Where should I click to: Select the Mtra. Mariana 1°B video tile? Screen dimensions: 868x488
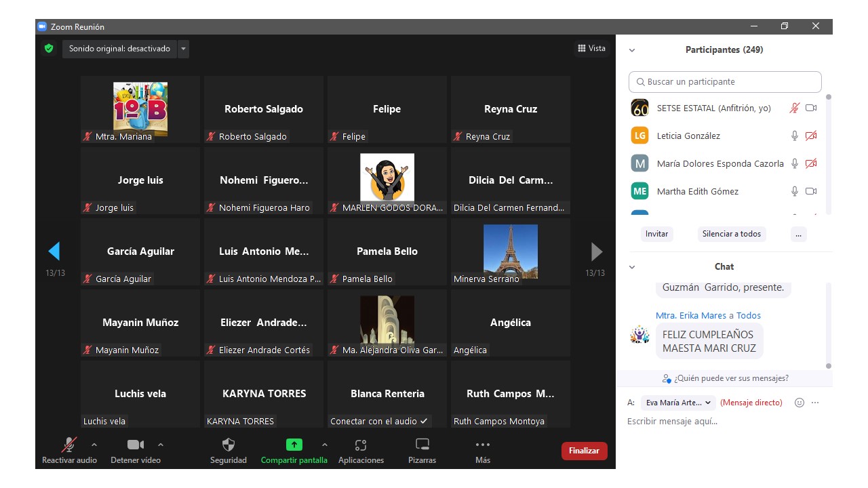click(140, 109)
